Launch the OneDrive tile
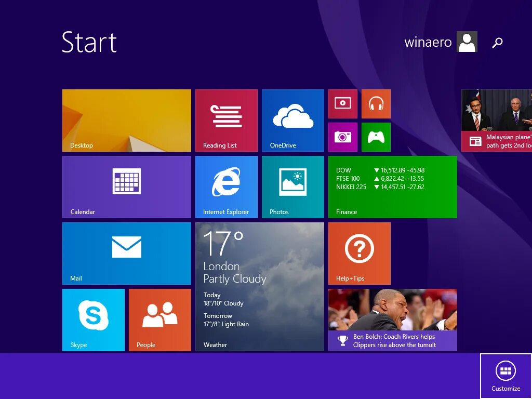Screen dimensions: 532x399 tap(293, 121)
